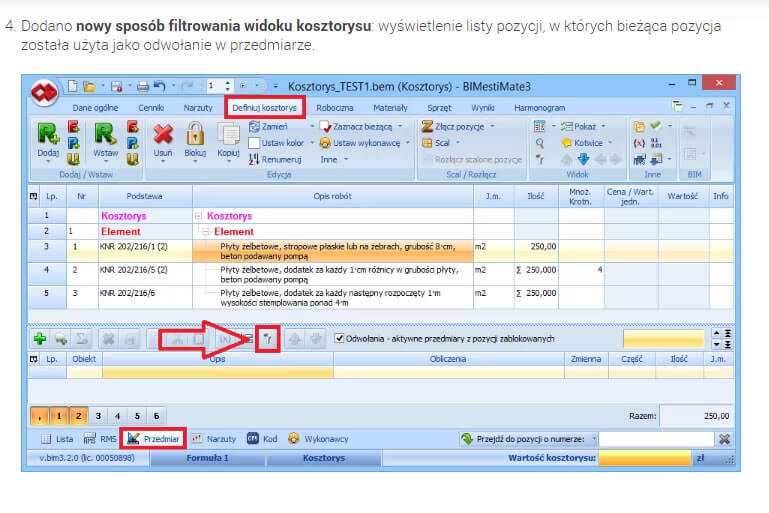Click the Kotwice star icon
Image resolution: width=769 pixels, height=513 pixels.
click(x=567, y=143)
